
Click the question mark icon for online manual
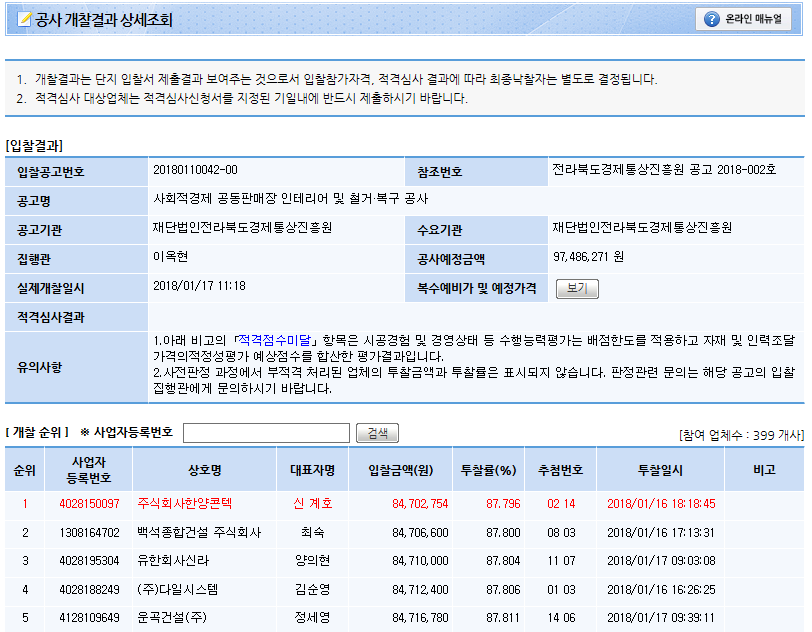click(x=712, y=19)
